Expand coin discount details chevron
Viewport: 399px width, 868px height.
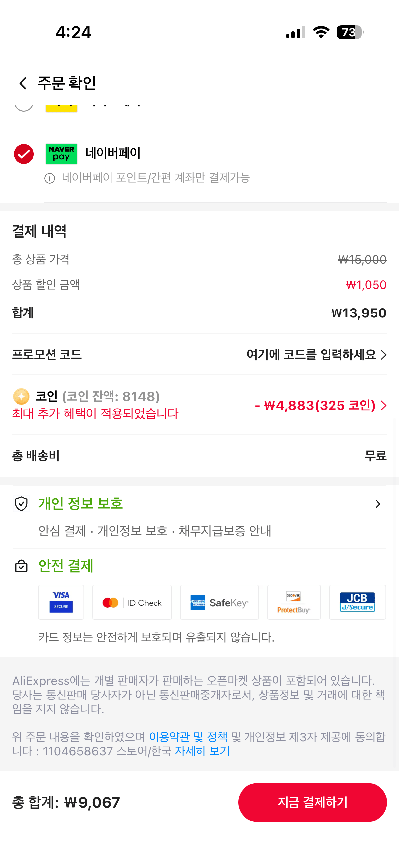pos(383,405)
